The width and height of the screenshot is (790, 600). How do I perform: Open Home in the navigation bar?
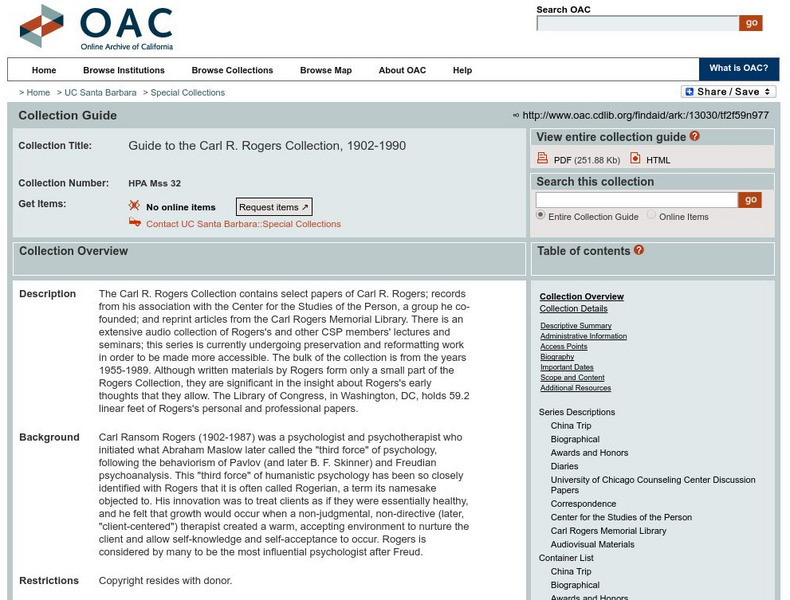pos(44,70)
